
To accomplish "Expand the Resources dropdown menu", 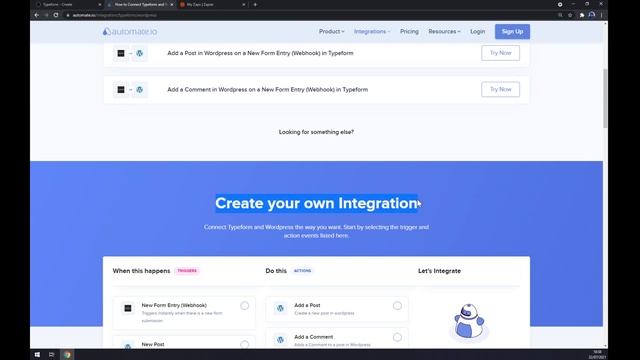I will [444, 31].
